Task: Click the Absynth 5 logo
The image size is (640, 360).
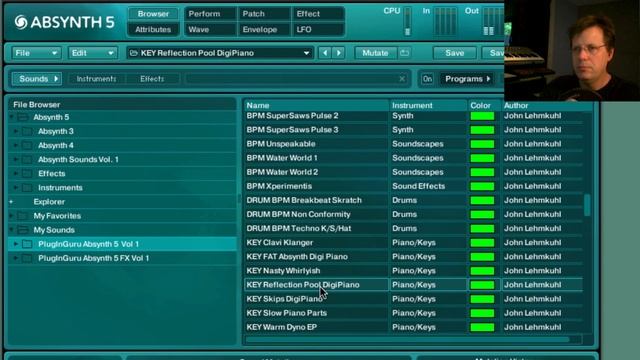Action: (x=64, y=22)
